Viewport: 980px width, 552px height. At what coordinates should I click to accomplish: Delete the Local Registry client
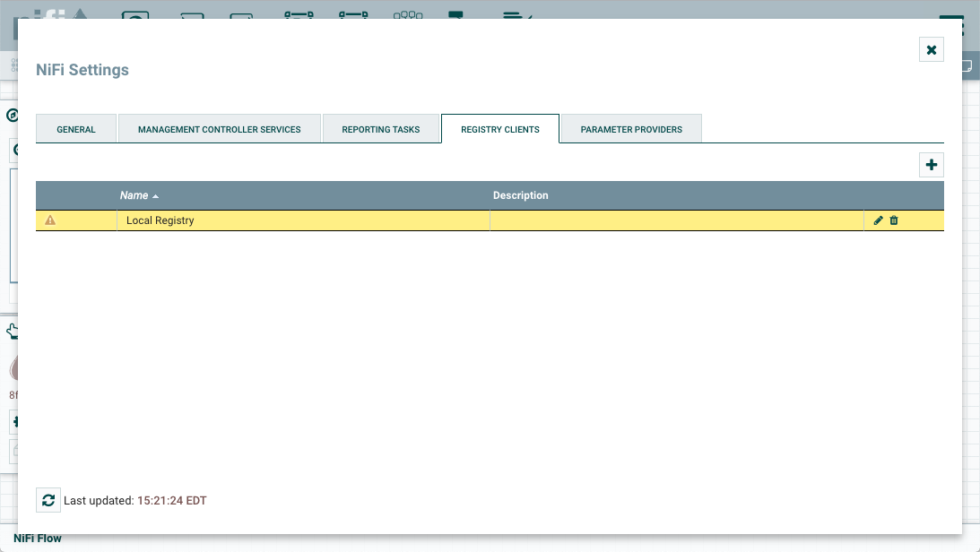pyautogui.click(x=894, y=220)
